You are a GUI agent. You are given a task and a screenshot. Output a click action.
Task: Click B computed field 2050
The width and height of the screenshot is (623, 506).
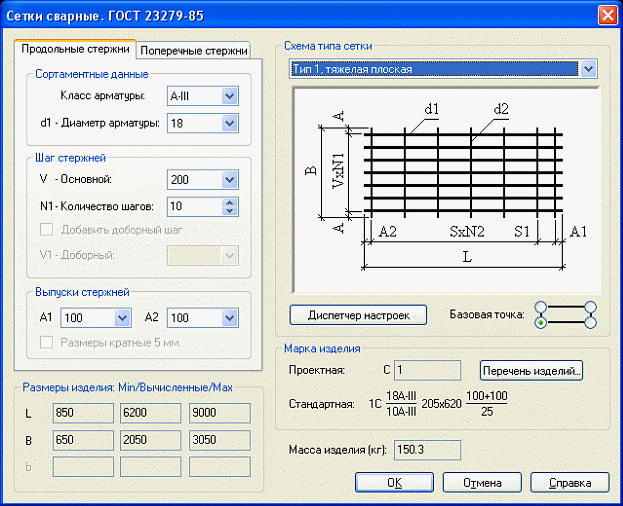click(151, 440)
